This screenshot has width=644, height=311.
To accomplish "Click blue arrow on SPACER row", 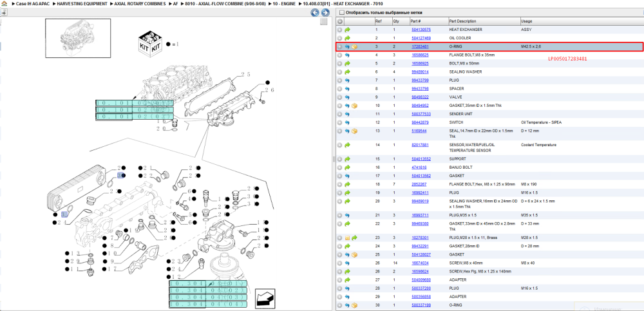I will click(x=347, y=89).
